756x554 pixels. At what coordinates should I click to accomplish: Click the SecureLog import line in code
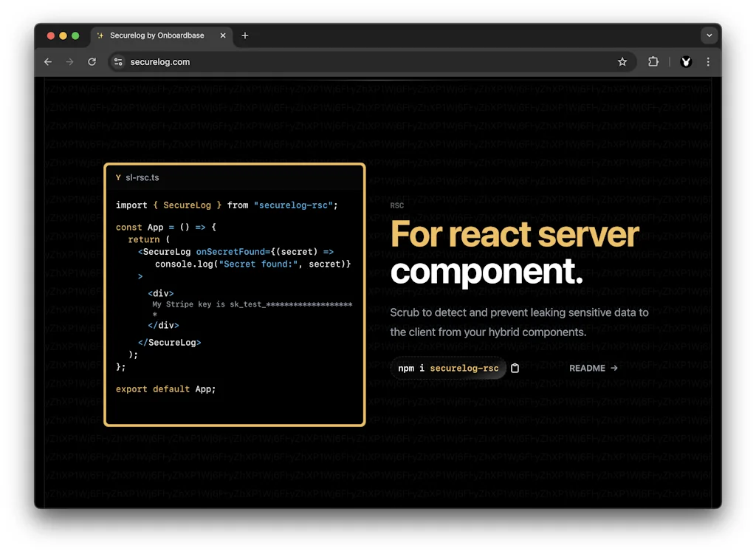(x=226, y=205)
